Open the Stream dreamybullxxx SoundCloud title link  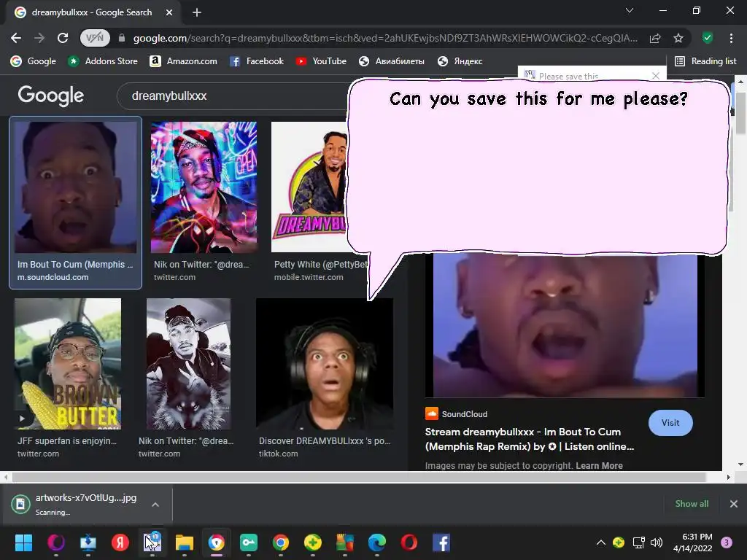point(530,439)
